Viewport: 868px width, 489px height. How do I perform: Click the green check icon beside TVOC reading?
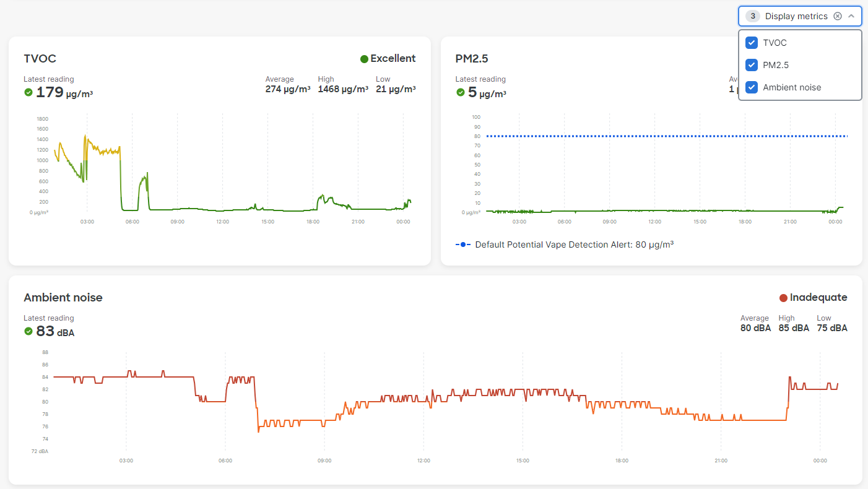[x=28, y=92]
